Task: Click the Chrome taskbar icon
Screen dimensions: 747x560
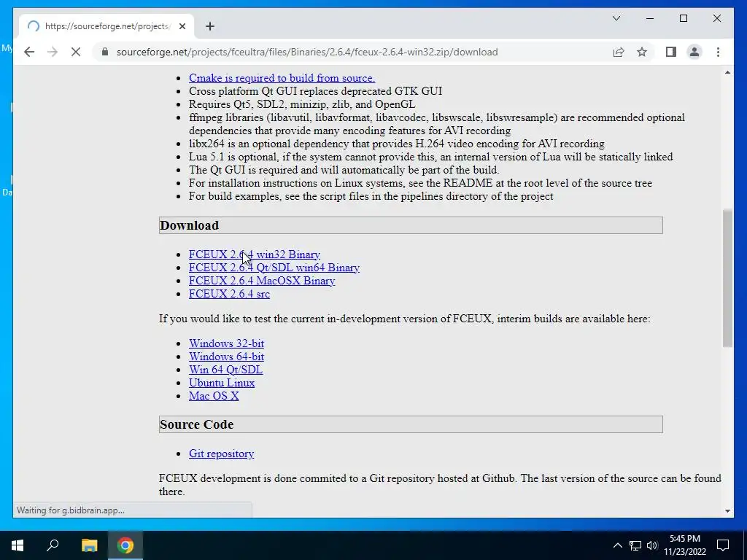Action: click(x=125, y=545)
